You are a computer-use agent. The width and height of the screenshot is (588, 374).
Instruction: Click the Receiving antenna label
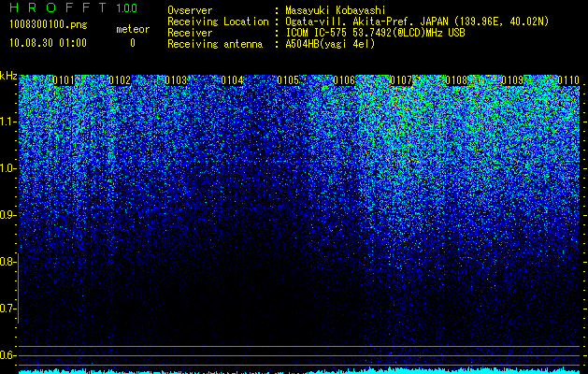tap(215, 44)
